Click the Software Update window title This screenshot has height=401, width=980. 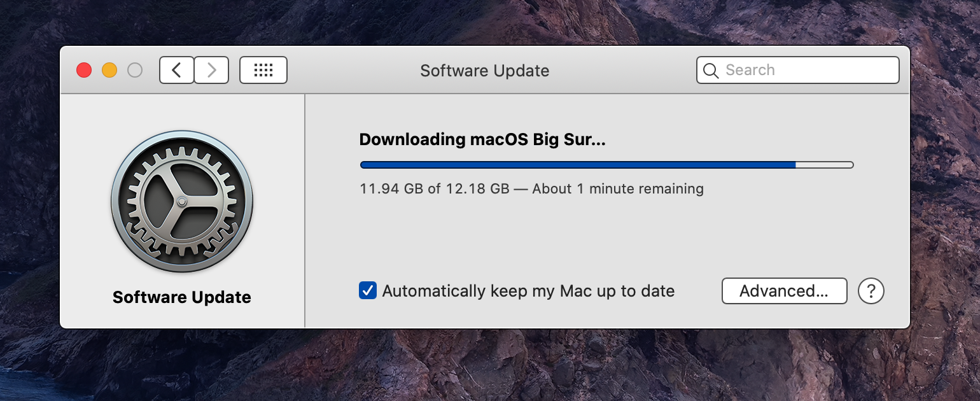point(484,70)
